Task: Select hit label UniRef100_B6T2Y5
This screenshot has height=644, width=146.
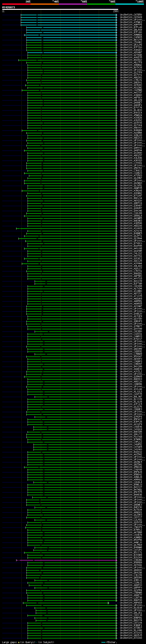Action: coord(131,40)
